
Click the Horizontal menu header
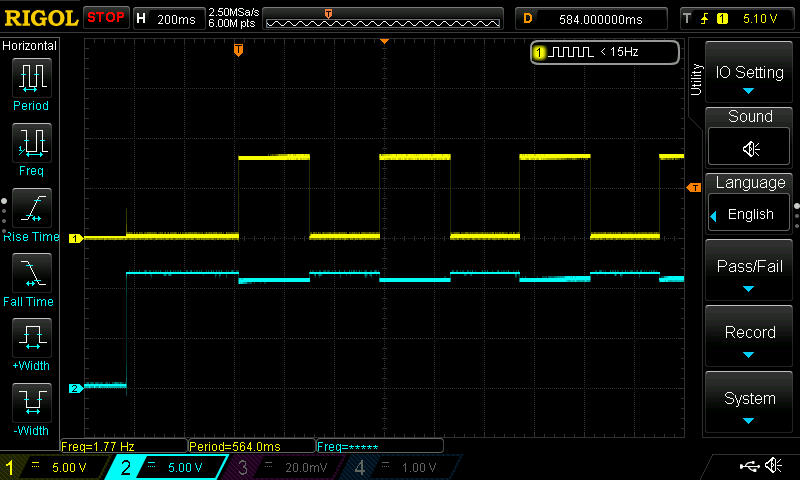pos(30,45)
